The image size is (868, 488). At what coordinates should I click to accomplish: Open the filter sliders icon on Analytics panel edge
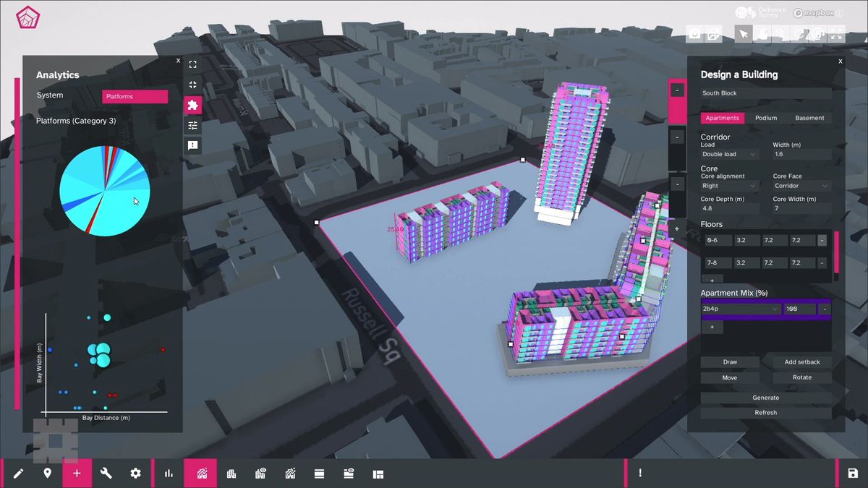192,126
